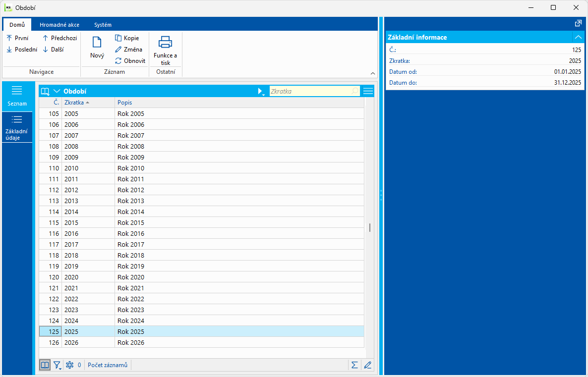Toggle the book mode icon in status bar
Image resolution: width=588 pixels, height=377 pixels.
point(45,365)
